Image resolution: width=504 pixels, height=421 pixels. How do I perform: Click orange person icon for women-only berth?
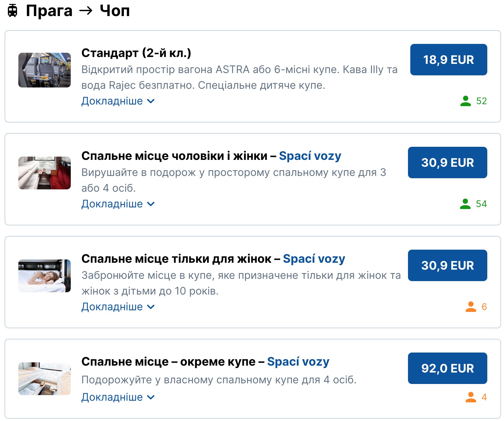tap(471, 307)
